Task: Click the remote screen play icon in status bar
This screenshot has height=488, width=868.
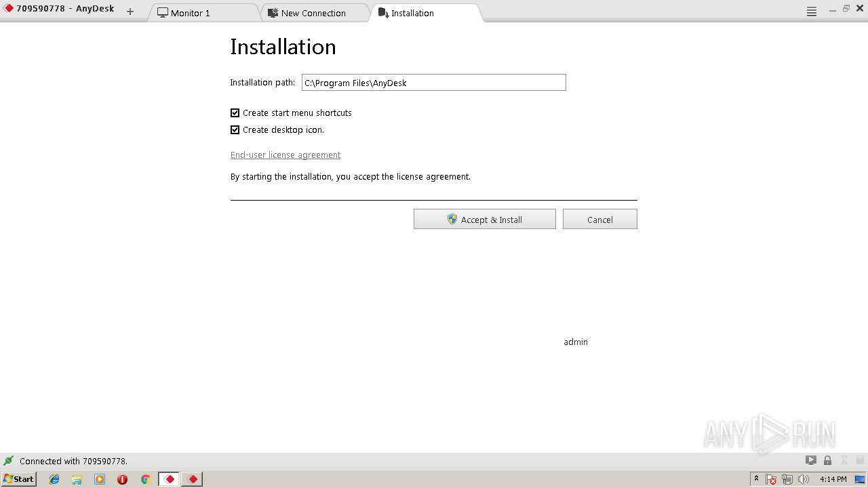Action: 810,460
